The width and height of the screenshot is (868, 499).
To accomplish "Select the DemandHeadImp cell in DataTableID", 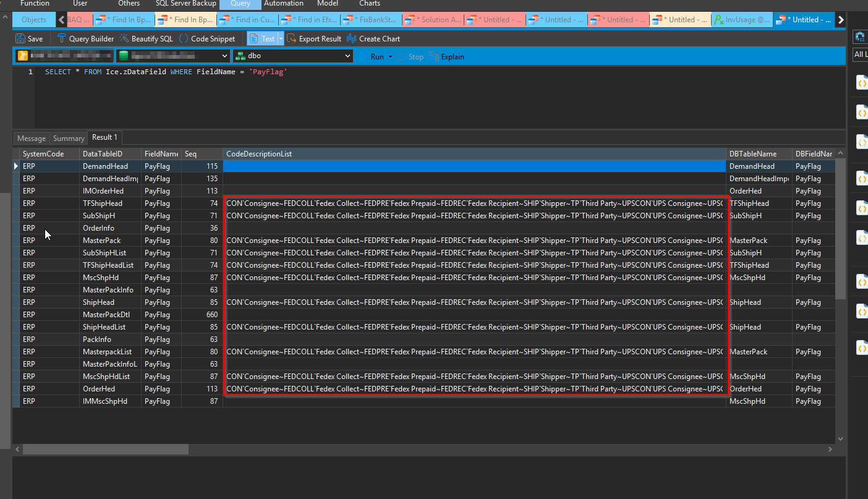I will [110, 179].
